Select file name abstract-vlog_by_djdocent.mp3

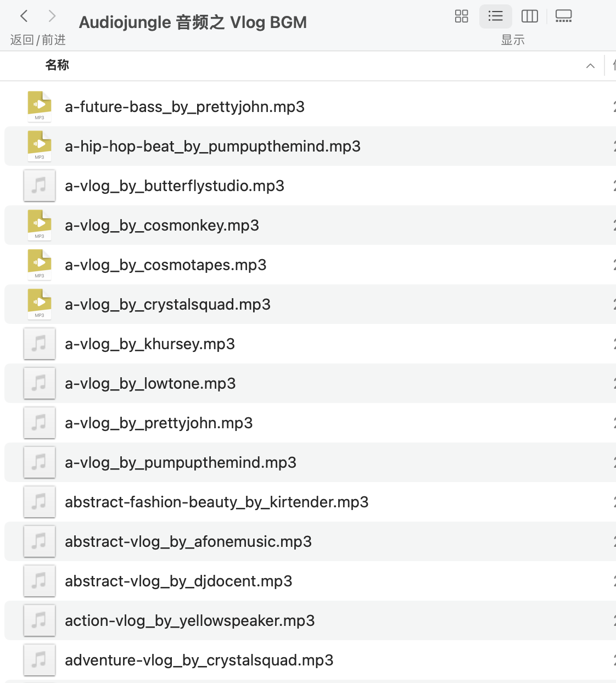pyautogui.click(x=178, y=581)
